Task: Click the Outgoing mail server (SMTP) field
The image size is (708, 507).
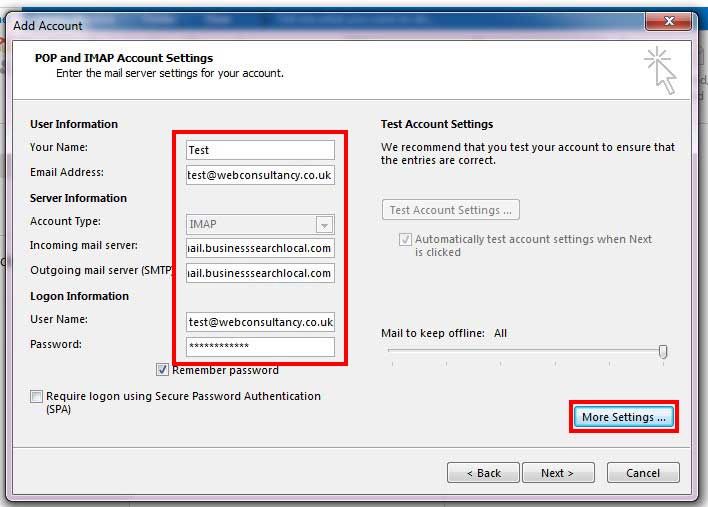Action: 260,273
